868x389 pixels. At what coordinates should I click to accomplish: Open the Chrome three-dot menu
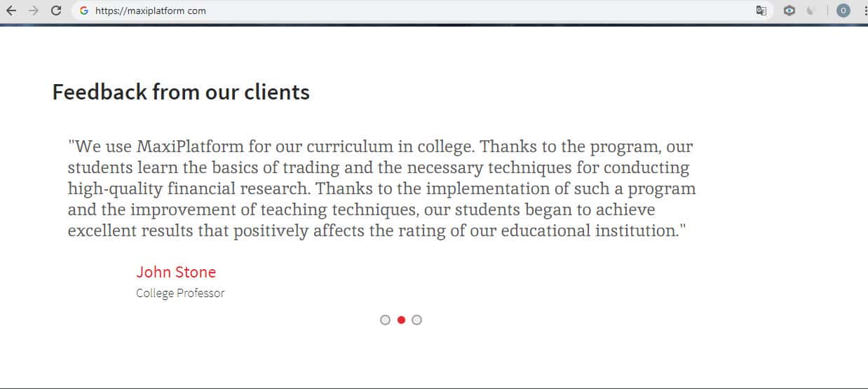pos(865,11)
